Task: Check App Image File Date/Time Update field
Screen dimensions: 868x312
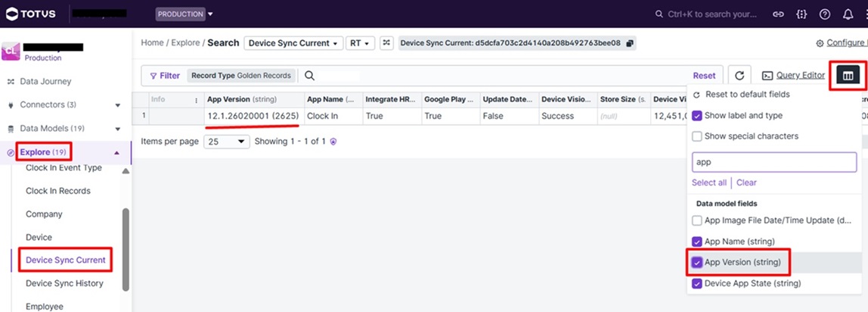Action: pyautogui.click(x=697, y=220)
